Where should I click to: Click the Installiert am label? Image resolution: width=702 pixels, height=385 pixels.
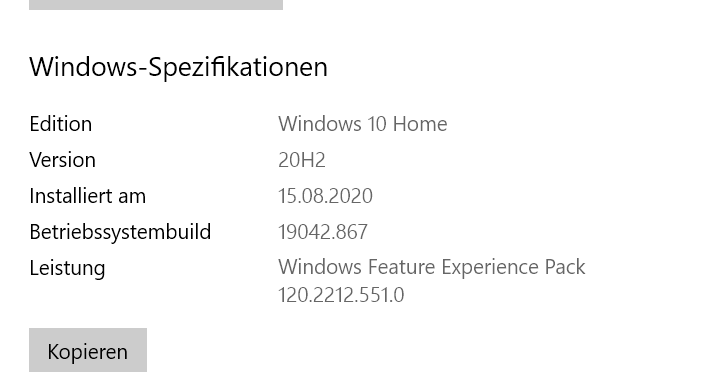tap(88, 196)
